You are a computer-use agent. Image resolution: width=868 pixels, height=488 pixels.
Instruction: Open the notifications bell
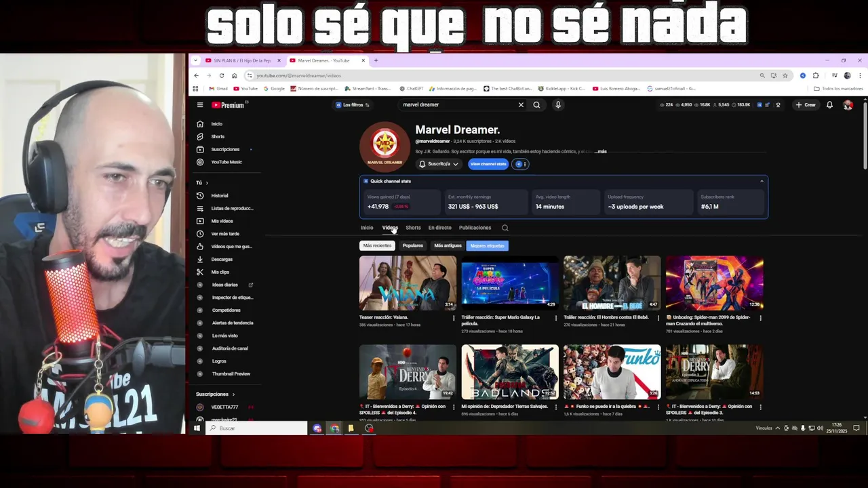(x=829, y=105)
